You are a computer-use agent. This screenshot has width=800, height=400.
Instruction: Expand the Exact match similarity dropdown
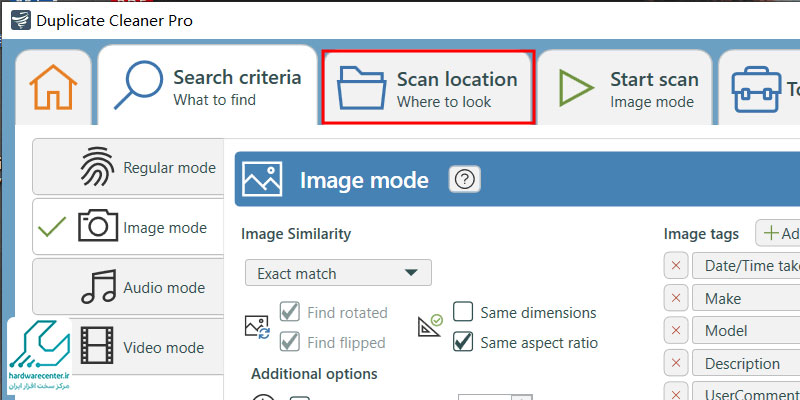[x=338, y=273]
